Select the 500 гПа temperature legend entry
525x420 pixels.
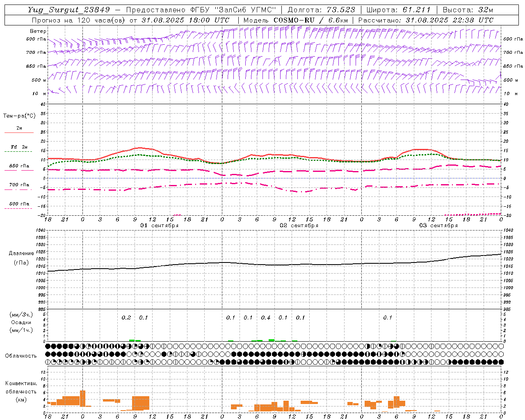(x=19, y=204)
